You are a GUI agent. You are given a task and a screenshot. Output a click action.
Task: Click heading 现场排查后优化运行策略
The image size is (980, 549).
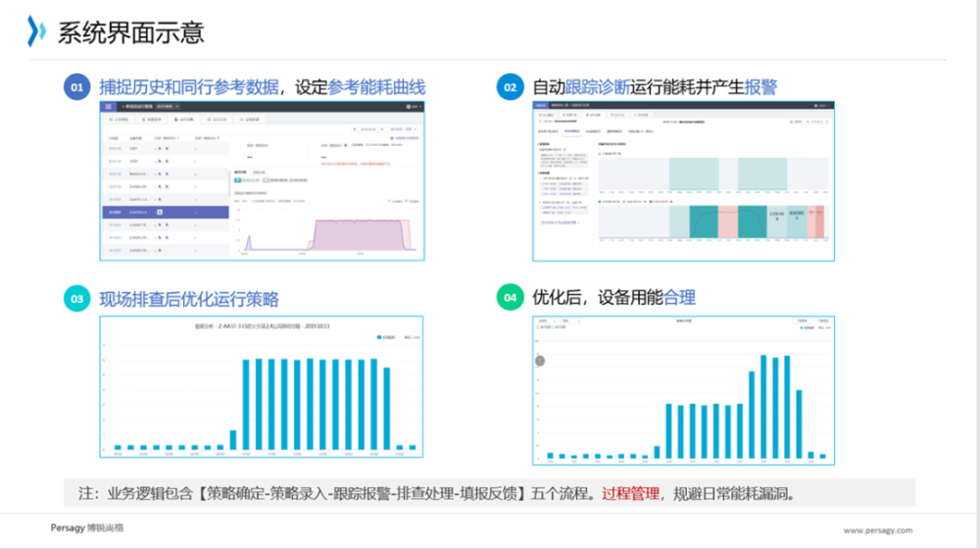(189, 299)
